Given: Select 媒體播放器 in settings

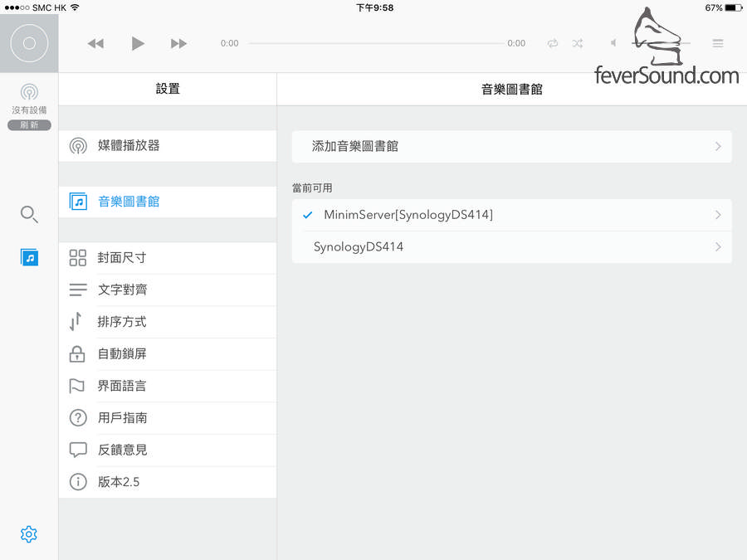Looking at the screenshot, I should point(167,146).
